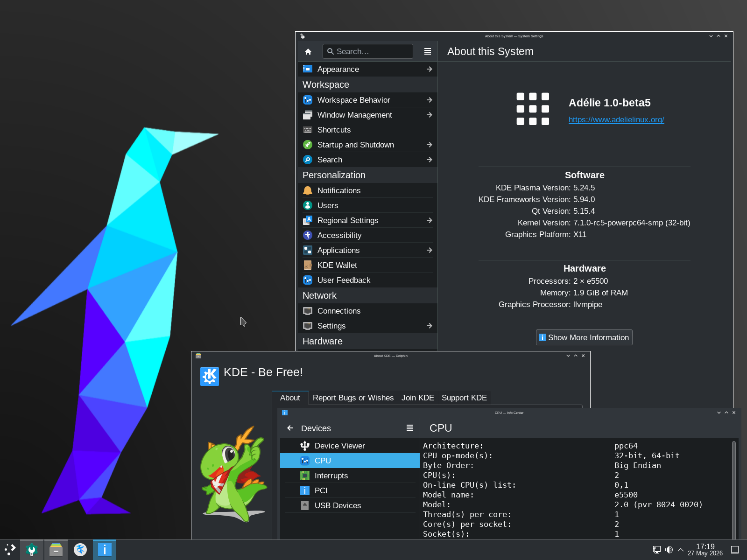This screenshot has height=560, width=747.
Task: Select Interrupts in the Devices list
Action: pyautogui.click(x=350, y=476)
